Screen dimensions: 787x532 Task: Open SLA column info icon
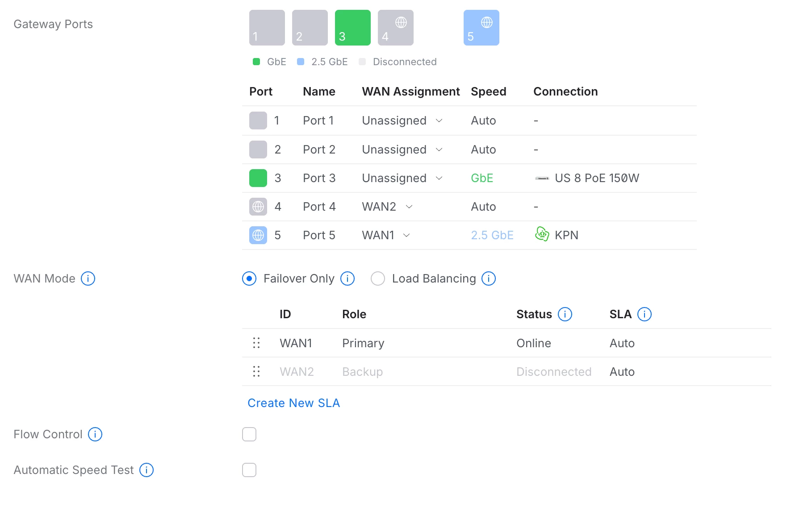point(645,314)
